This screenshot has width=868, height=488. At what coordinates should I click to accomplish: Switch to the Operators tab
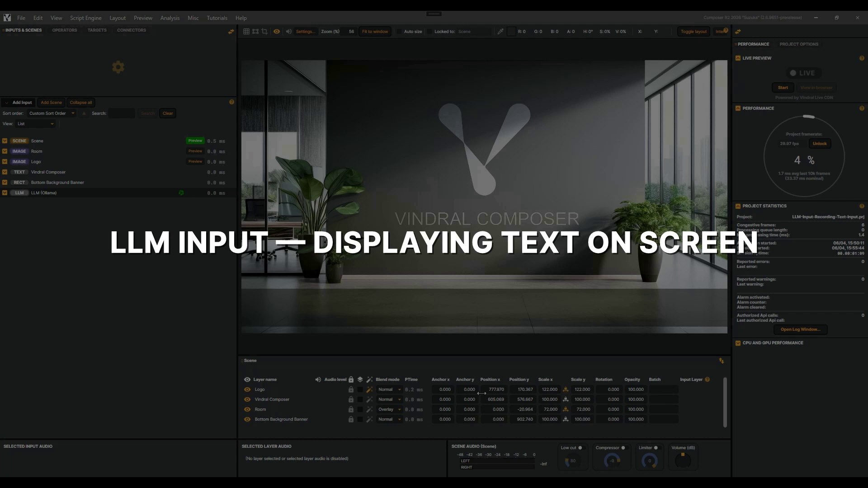click(x=65, y=30)
